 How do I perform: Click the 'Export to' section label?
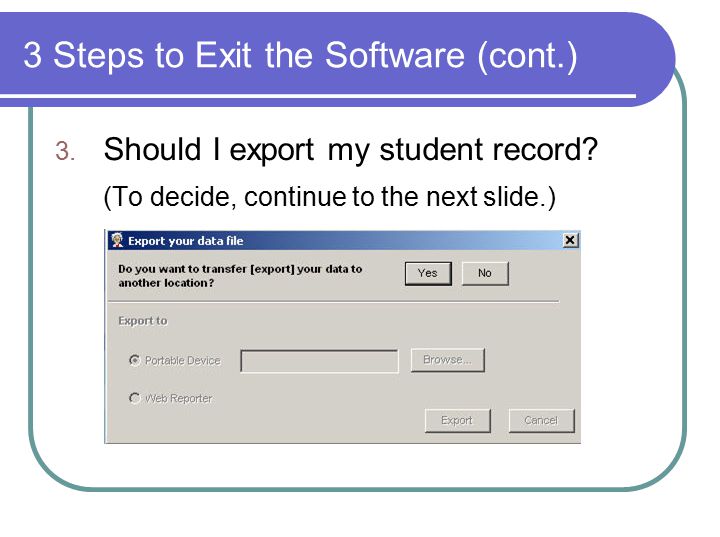pyautogui.click(x=143, y=321)
